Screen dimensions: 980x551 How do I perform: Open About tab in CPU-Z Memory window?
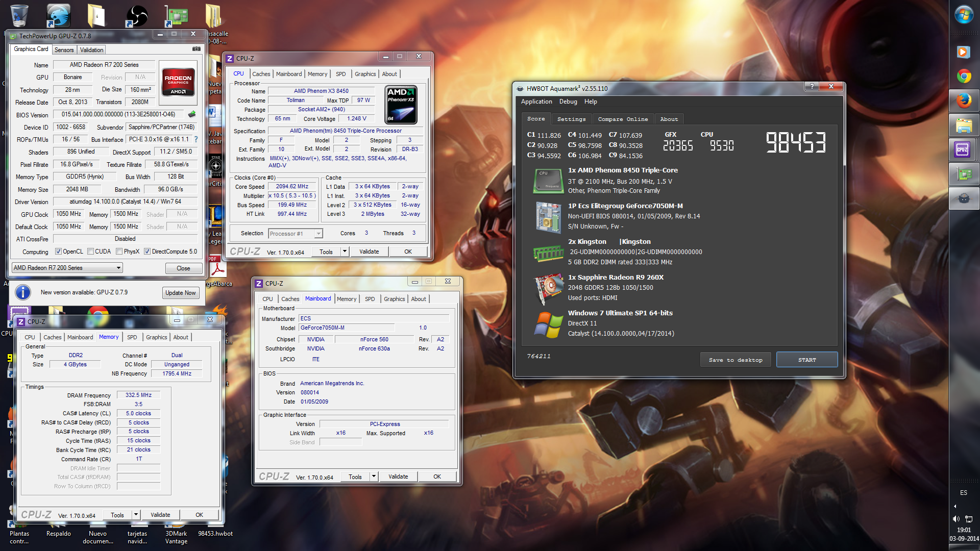tap(181, 337)
